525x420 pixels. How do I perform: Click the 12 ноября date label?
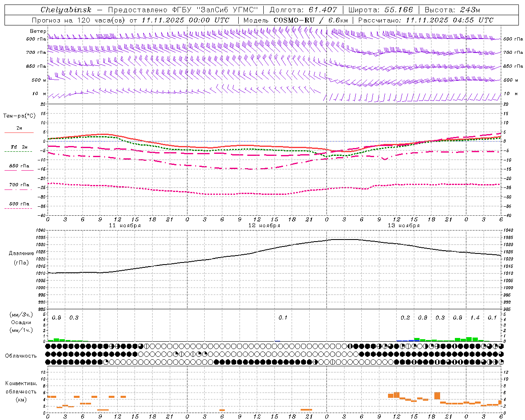264,226
